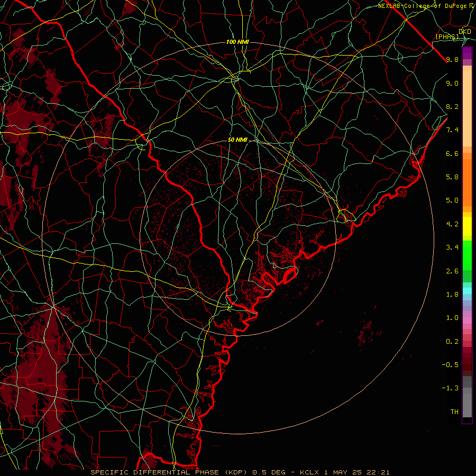476x476 pixels.
Task: Click the "0.5 DEG" elevation text
Action: coord(269,472)
